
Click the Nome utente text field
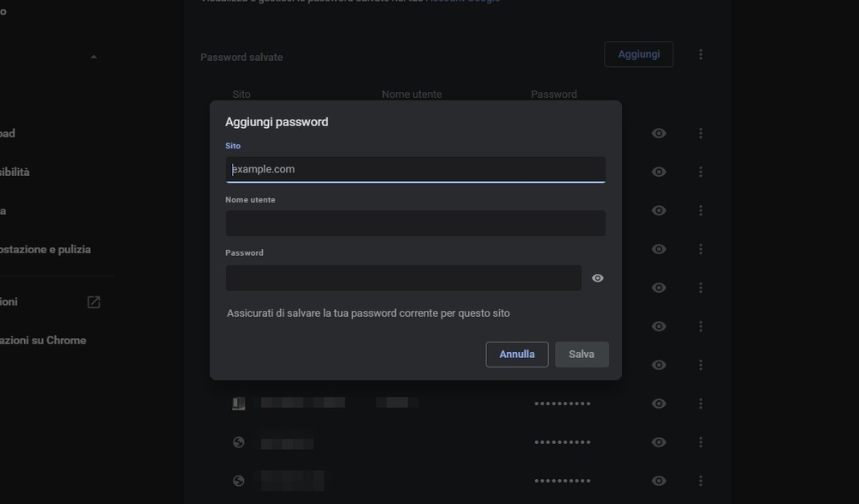point(416,223)
